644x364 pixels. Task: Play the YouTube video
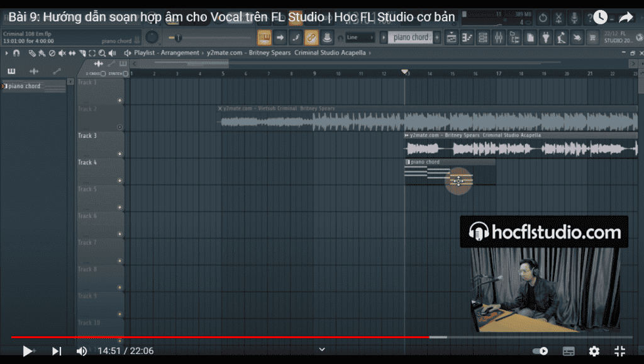pyautogui.click(x=27, y=351)
